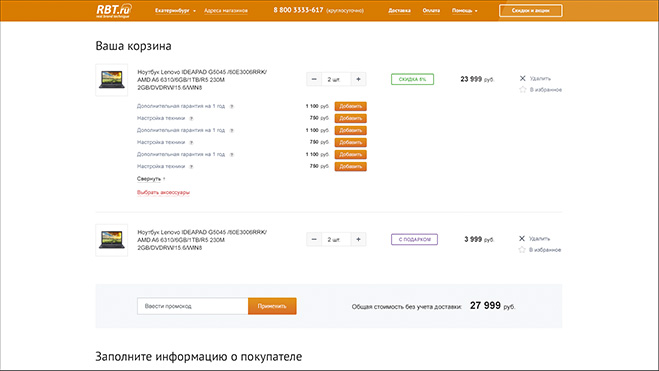
Task: Add first Настройка техники service for 750 руб
Action: coord(351,118)
